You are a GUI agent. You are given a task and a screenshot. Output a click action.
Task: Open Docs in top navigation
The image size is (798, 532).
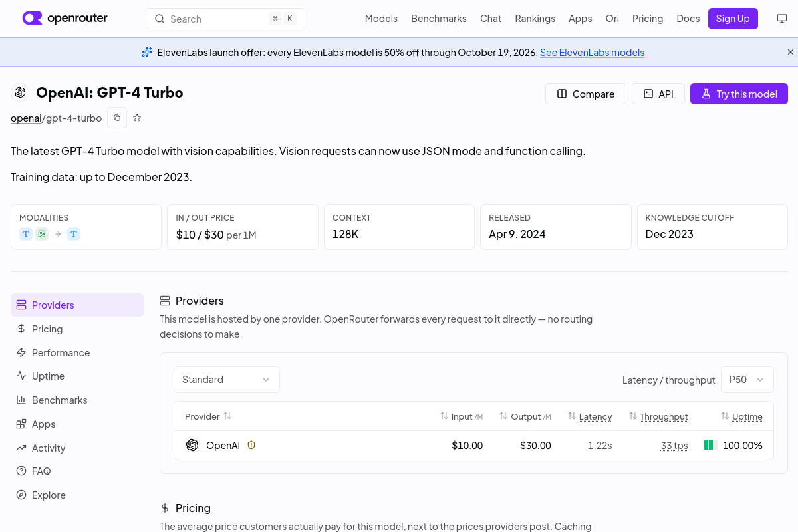688,19
